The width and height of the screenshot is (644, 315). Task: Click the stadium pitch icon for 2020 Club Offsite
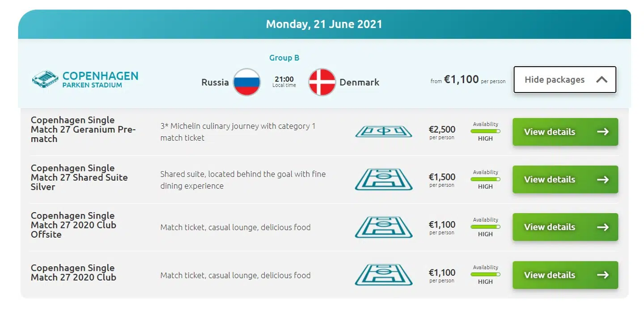click(x=384, y=227)
